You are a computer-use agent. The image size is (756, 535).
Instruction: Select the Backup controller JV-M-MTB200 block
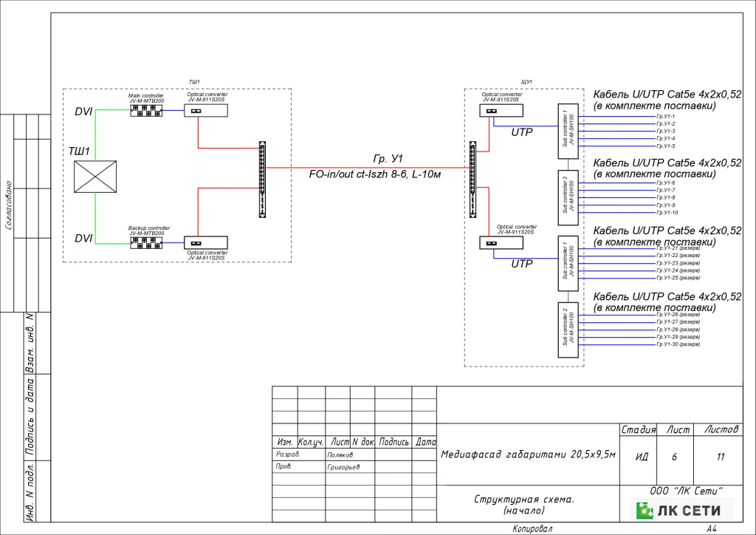click(x=146, y=243)
